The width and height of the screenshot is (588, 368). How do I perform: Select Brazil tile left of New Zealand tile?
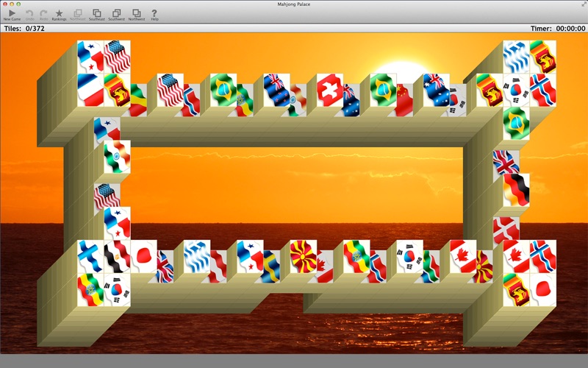point(223,90)
